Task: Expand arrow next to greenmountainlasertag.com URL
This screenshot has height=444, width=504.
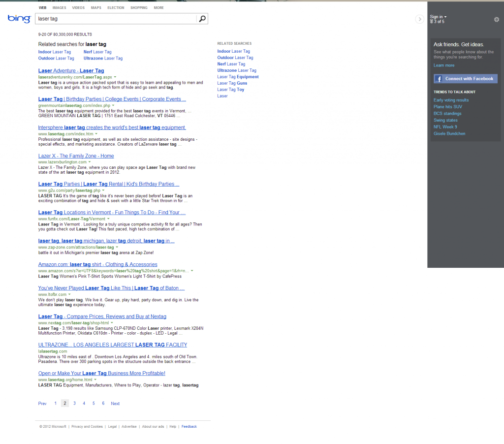Action: (113, 105)
